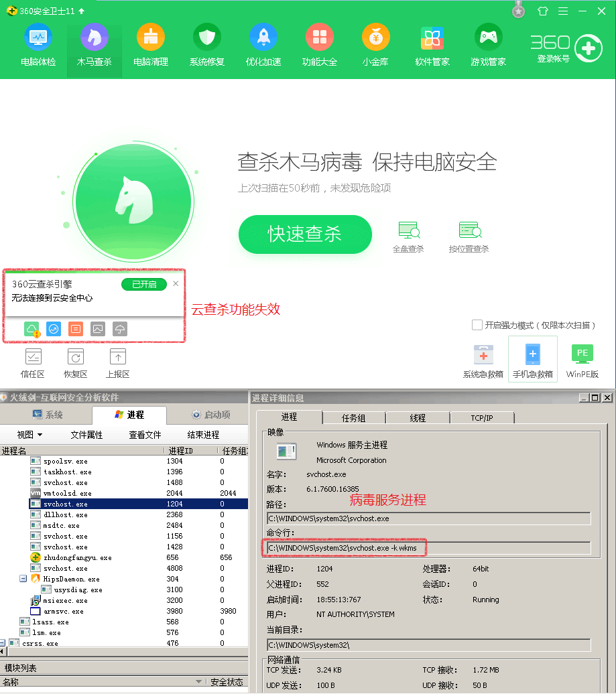
Task: Click the cloud engine icon with warning badge
Action: pyautogui.click(x=32, y=330)
